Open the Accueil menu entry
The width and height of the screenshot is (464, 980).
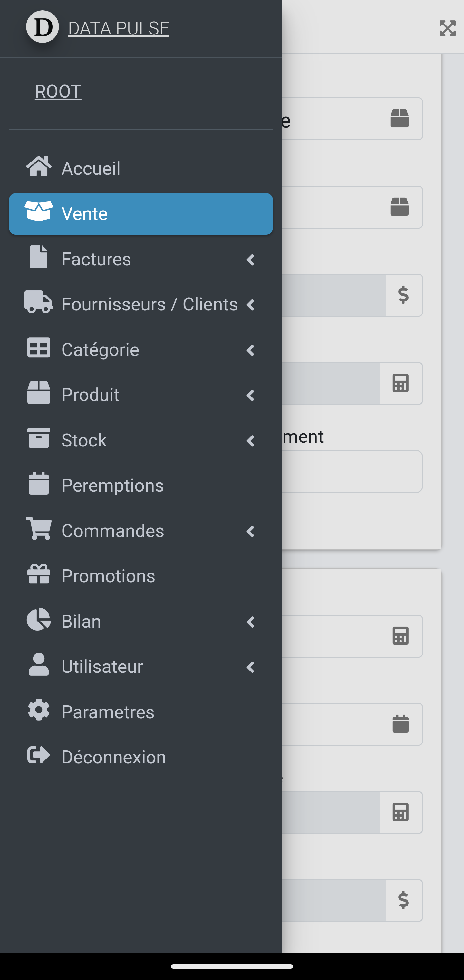coord(91,168)
